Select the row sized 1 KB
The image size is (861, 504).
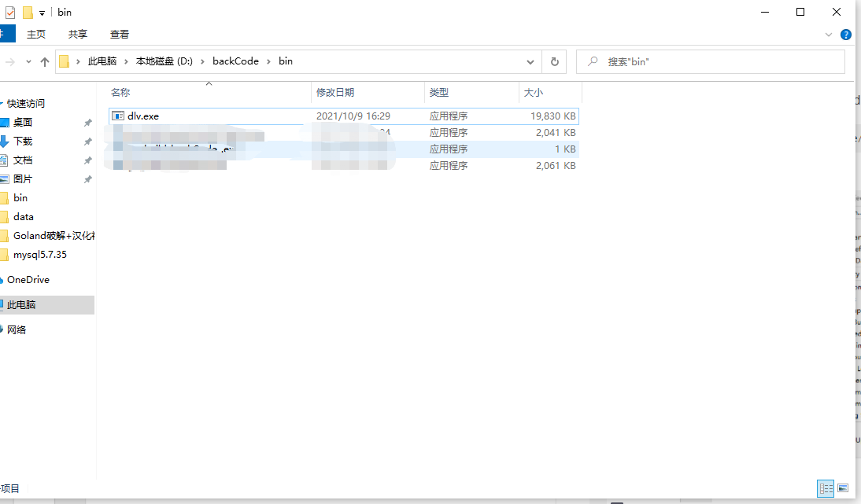click(x=344, y=149)
